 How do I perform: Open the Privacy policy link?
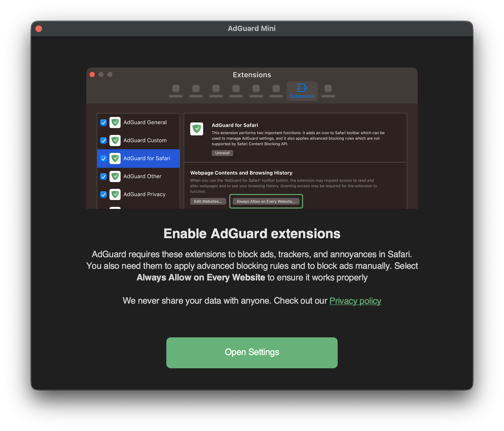(x=355, y=301)
